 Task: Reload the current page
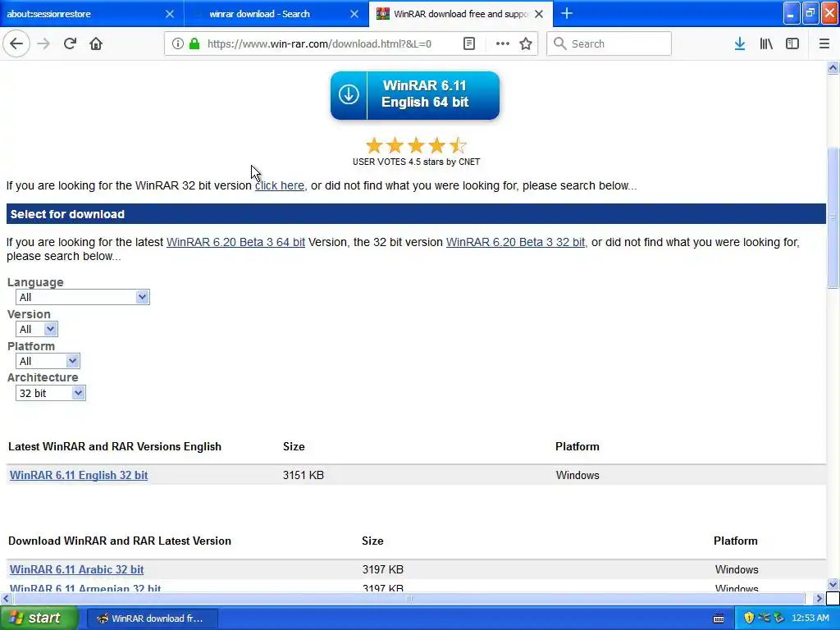point(70,43)
